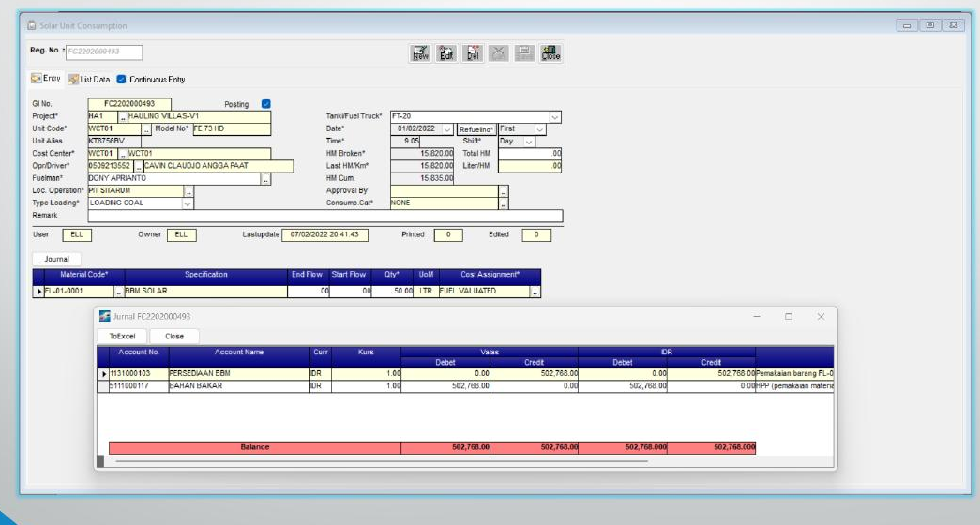Minimize the Jurnal FC2202000493 window
The height and width of the screenshot is (525, 980).
[757, 317]
